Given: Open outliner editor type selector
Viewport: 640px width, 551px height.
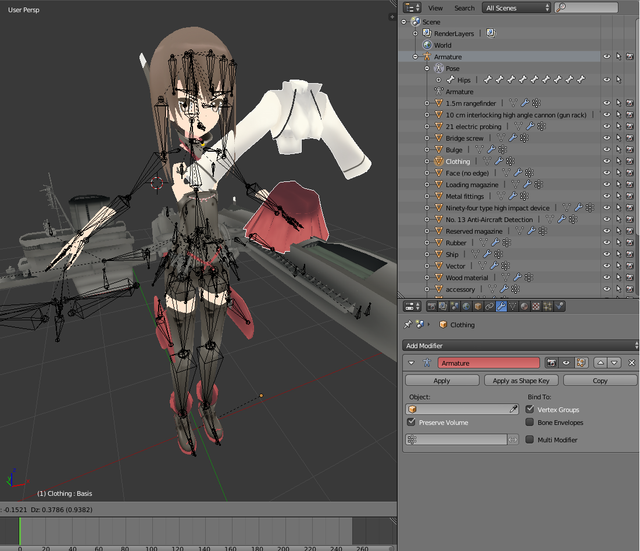Looking at the screenshot, I should click(412, 8).
